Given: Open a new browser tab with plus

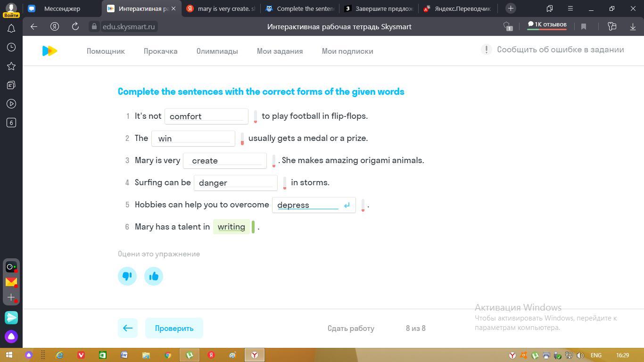Looking at the screenshot, I should (x=511, y=8).
